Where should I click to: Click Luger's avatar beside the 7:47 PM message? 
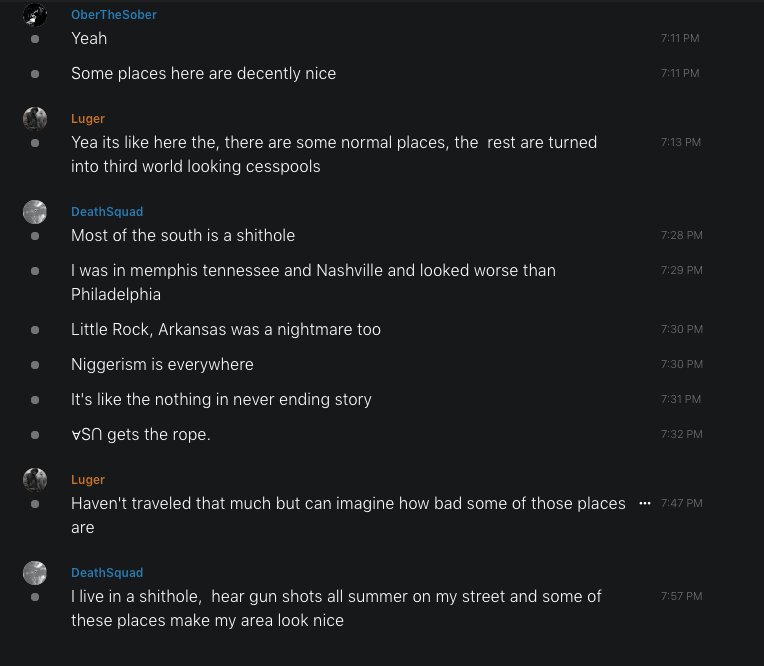pyautogui.click(x=35, y=480)
